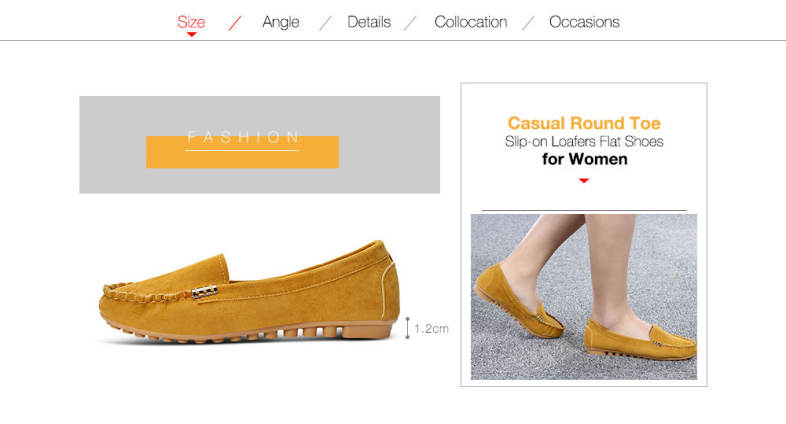Screen dimensions: 786x424
Task: Open the Size tab
Action: [x=191, y=22]
